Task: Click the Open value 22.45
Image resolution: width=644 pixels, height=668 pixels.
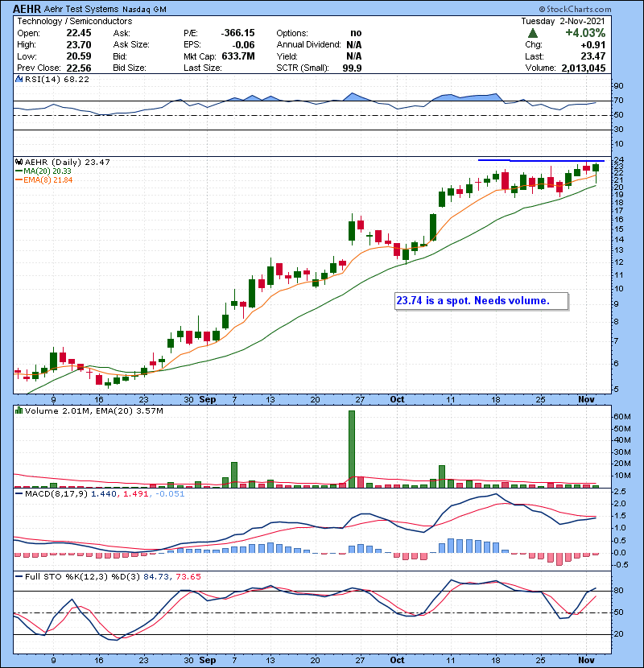Action: [x=78, y=33]
